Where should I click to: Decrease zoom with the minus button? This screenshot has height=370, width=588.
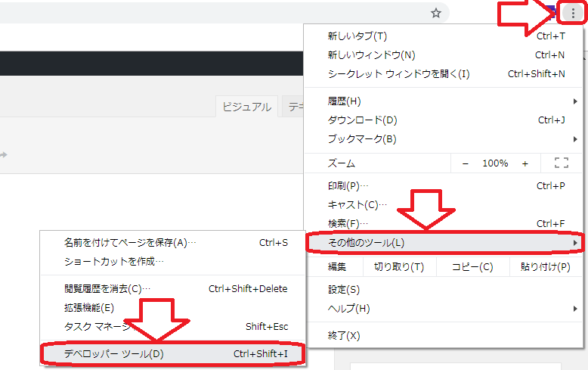466,163
